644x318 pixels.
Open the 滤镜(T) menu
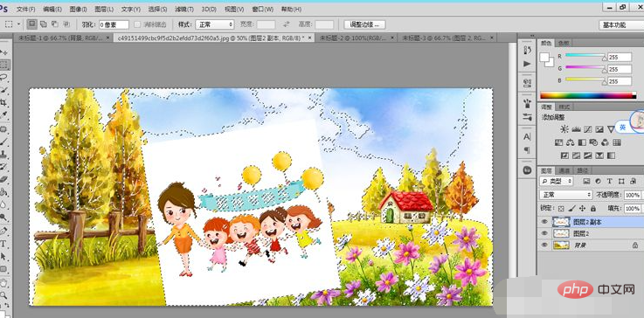tap(184, 9)
